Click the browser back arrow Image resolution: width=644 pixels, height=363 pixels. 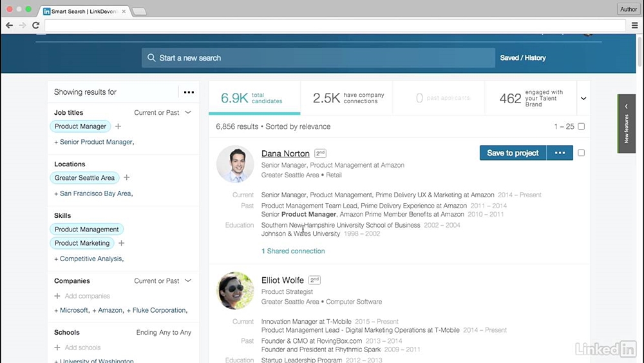click(9, 25)
